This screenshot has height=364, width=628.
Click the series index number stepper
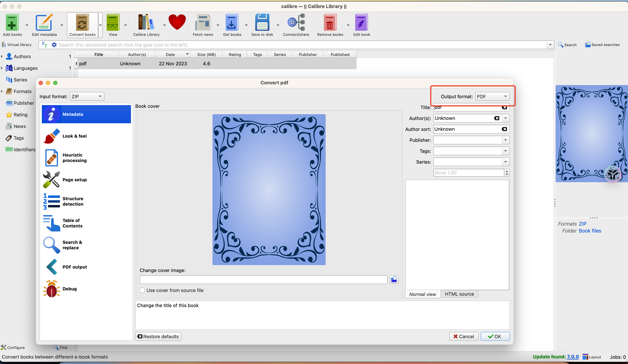point(507,173)
